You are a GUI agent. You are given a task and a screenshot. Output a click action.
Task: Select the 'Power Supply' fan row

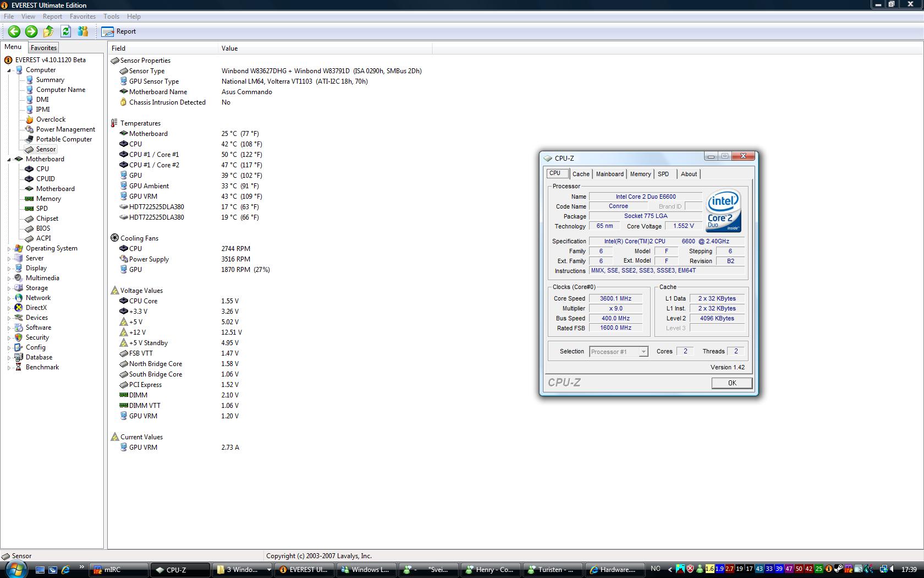click(184, 259)
